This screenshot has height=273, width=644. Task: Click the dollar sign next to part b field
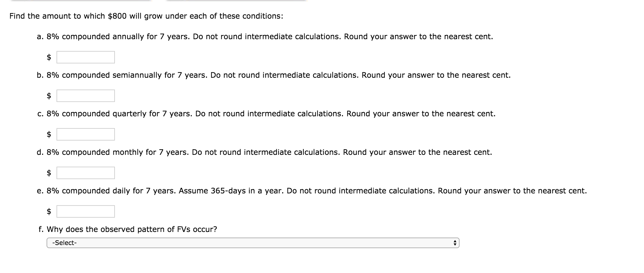(49, 96)
